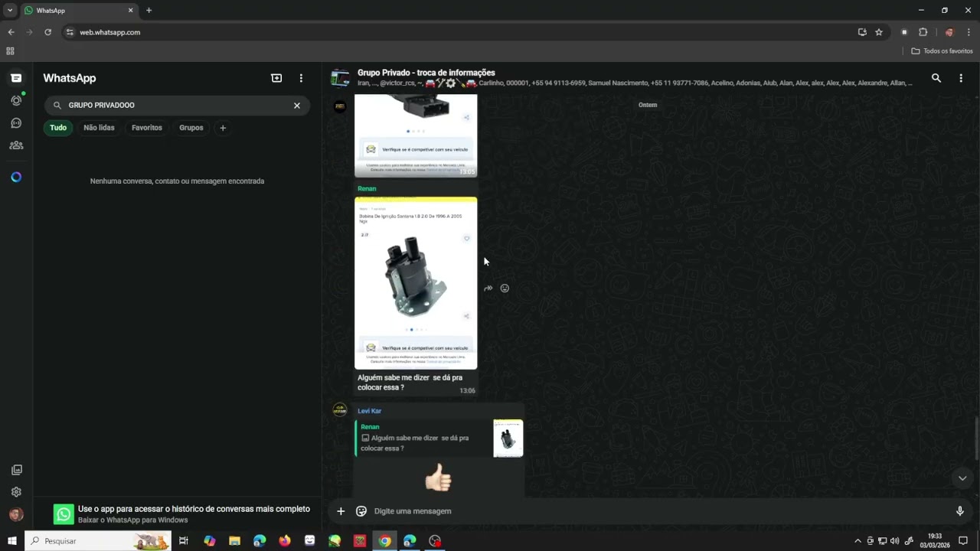Add a new list filter

click(223, 128)
